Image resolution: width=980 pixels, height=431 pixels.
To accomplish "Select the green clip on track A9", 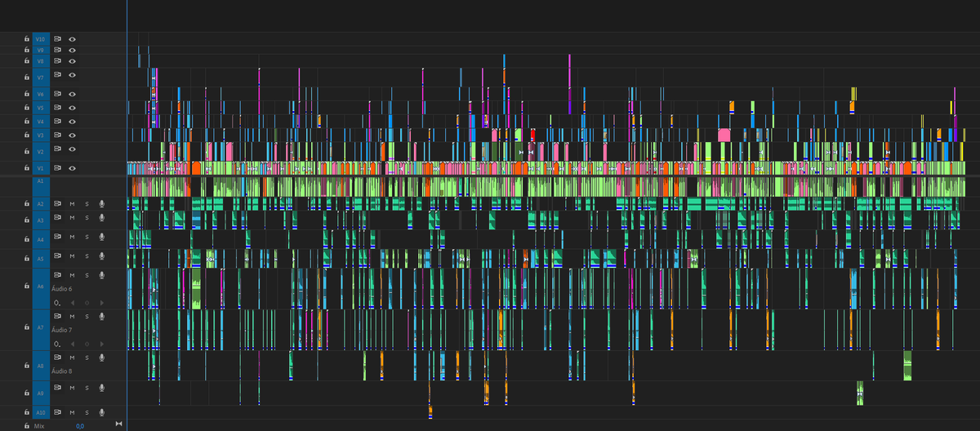I will (x=860, y=392).
